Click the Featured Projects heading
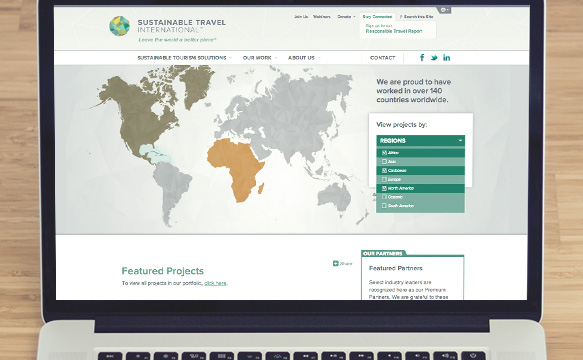 [x=162, y=271]
